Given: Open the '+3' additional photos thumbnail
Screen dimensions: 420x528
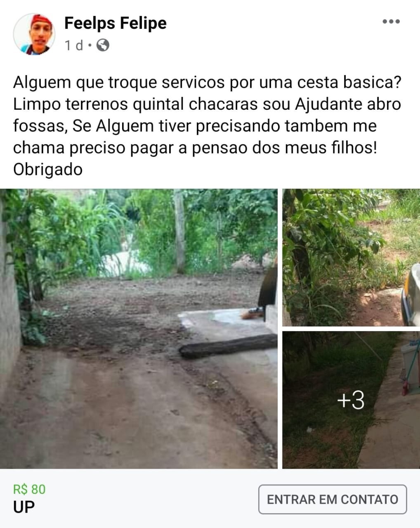Looking at the screenshot, I should point(351,400).
